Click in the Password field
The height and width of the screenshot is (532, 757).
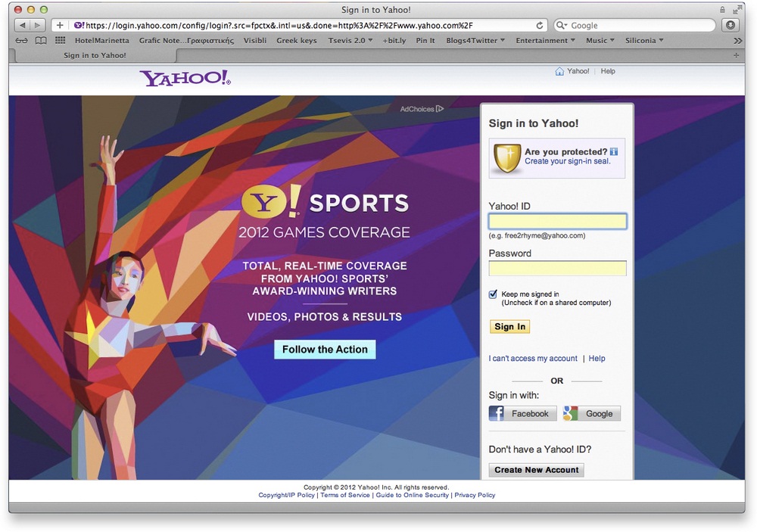(x=558, y=269)
